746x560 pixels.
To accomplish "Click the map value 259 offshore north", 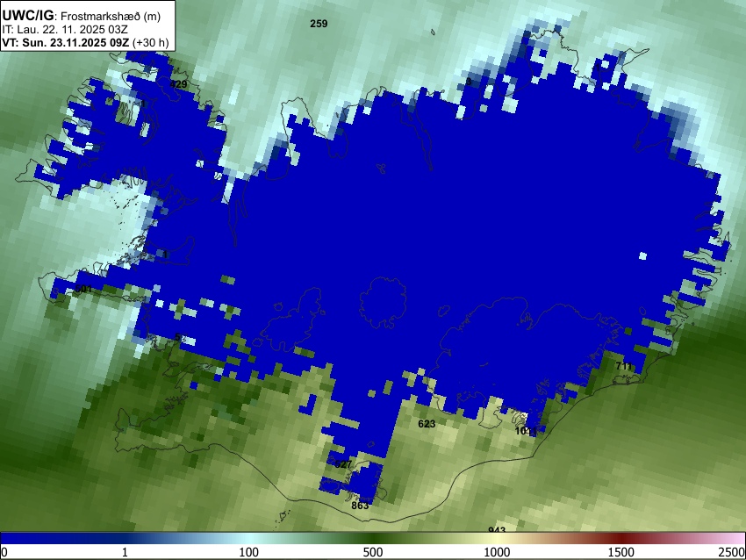I will [x=319, y=24].
